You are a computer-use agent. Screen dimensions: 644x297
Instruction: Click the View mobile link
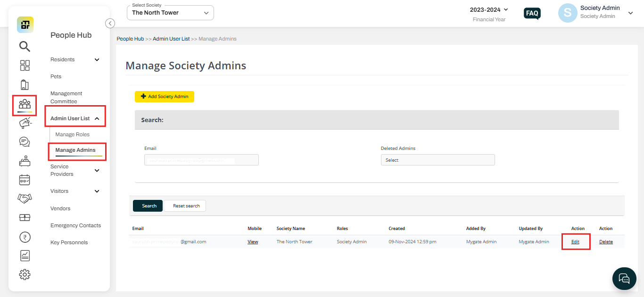point(253,241)
